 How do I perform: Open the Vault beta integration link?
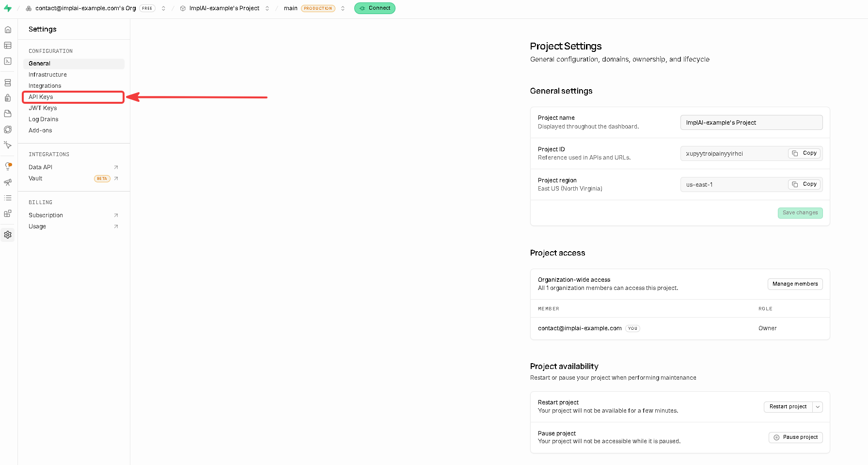[74, 178]
